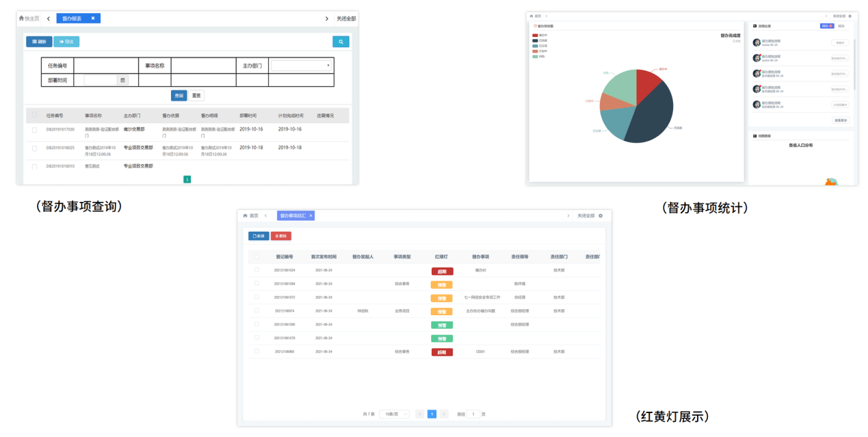Screen dimensions: 868x437
Task: Click the blue 查询 query button
Action: 179,96
